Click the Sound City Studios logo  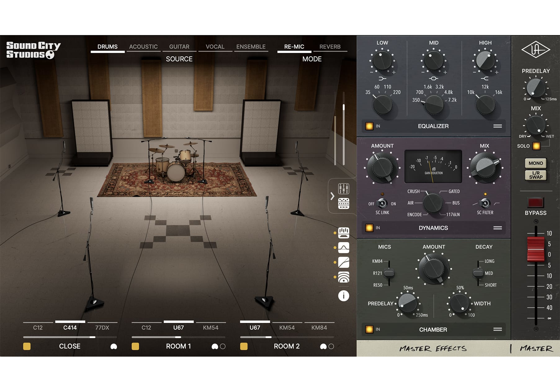[33, 50]
